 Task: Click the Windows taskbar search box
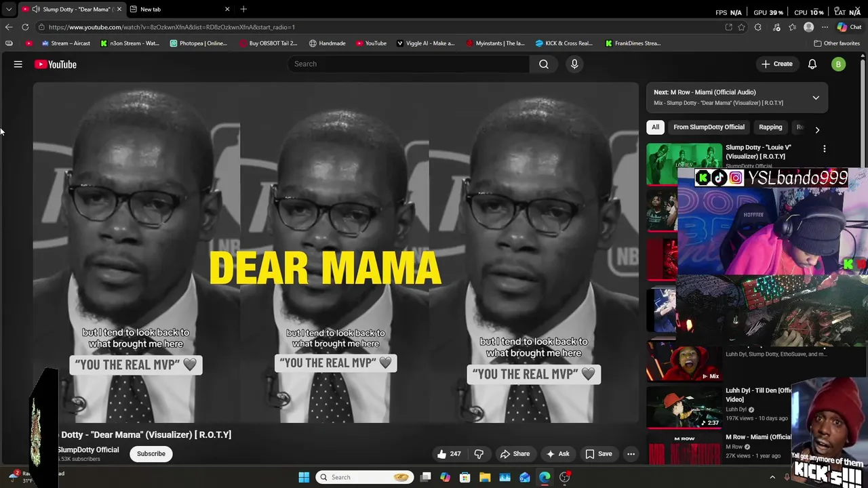click(365, 477)
